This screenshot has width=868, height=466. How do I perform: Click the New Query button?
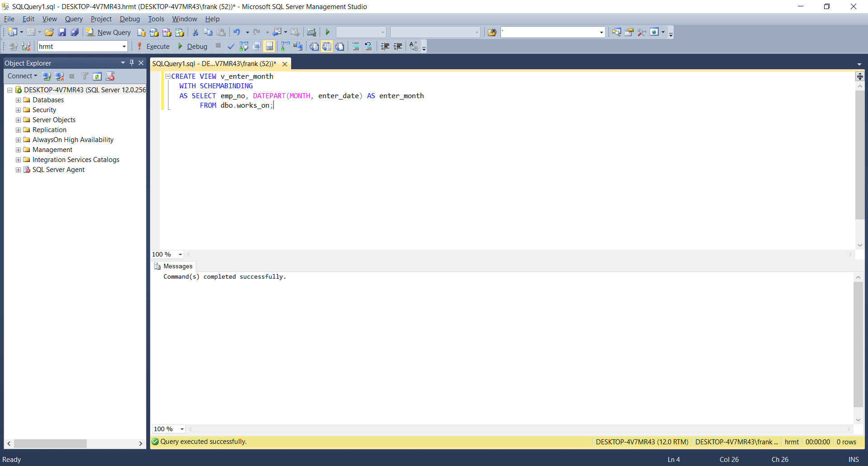pyautogui.click(x=108, y=32)
